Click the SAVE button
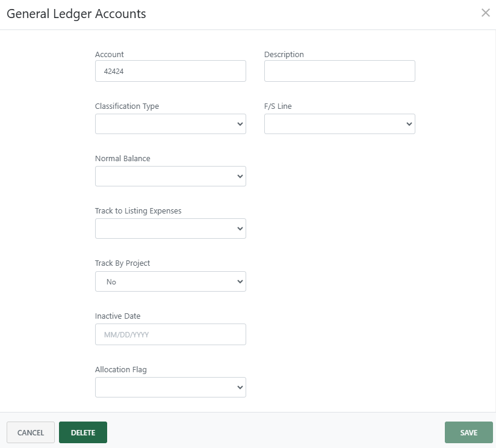 point(468,432)
